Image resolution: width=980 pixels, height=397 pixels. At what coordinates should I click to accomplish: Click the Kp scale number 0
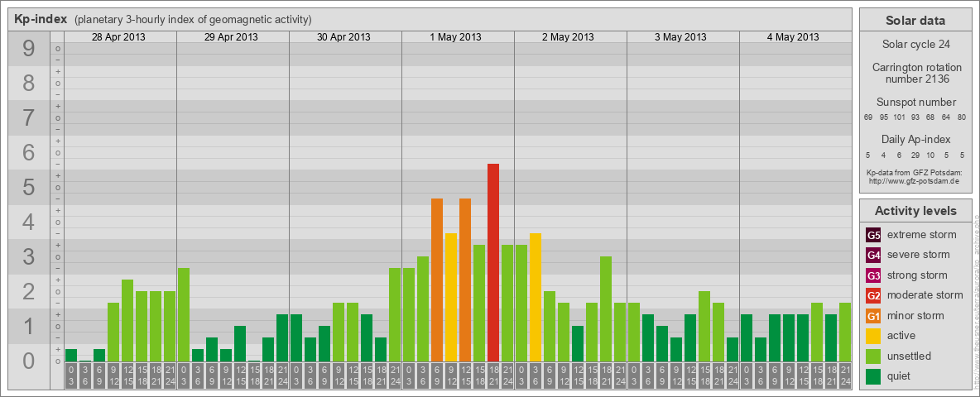click(x=29, y=361)
